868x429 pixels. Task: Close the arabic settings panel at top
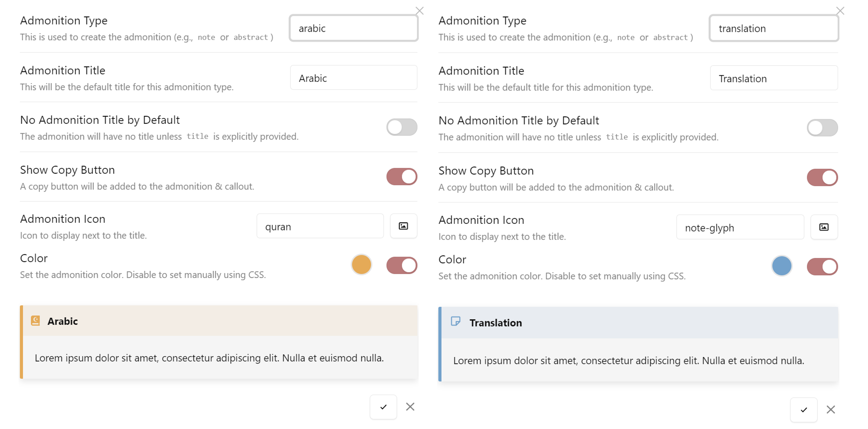coord(419,11)
